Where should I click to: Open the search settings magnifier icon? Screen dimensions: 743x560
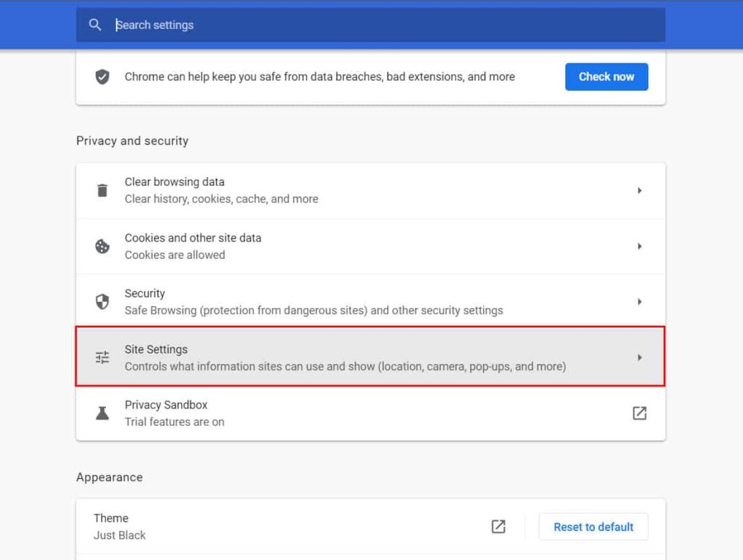pos(95,24)
